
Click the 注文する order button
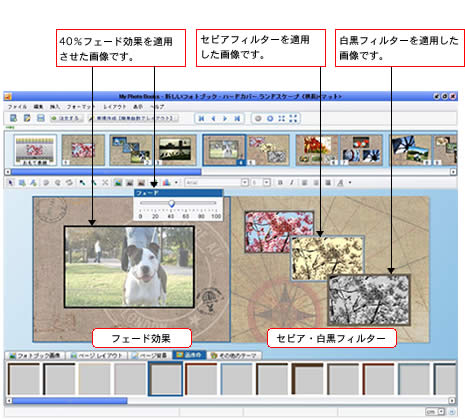tap(66, 118)
